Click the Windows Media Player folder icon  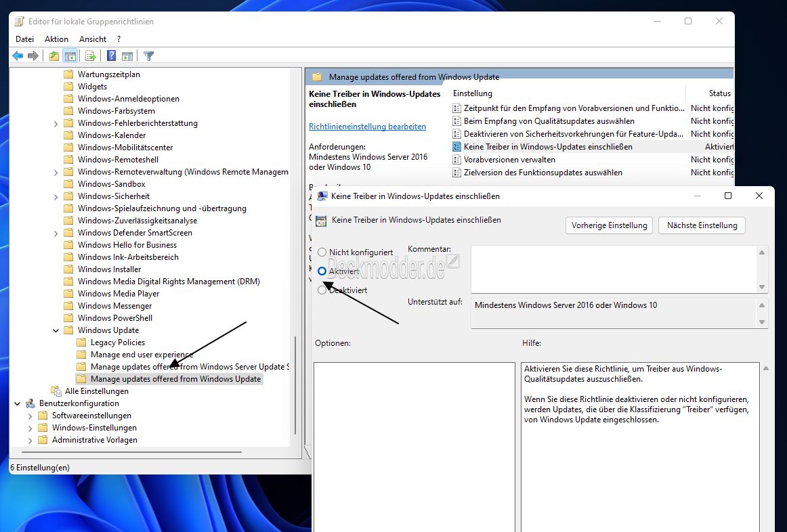(68, 294)
